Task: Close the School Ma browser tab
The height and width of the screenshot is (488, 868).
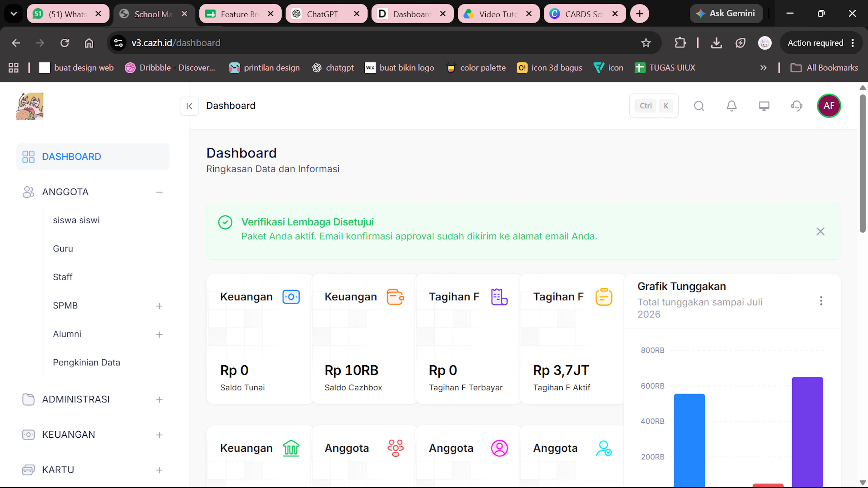Action: click(184, 14)
